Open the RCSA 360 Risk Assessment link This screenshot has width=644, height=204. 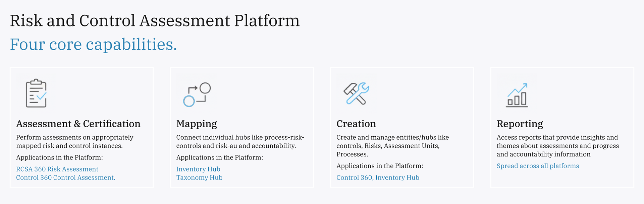point(57,169)
